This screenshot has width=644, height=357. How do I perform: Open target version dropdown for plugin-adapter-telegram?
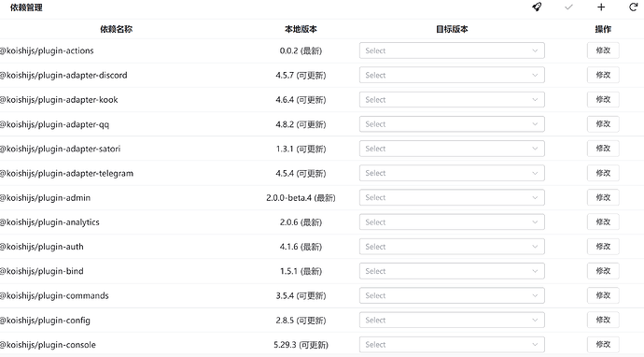[x=452, y=173]
